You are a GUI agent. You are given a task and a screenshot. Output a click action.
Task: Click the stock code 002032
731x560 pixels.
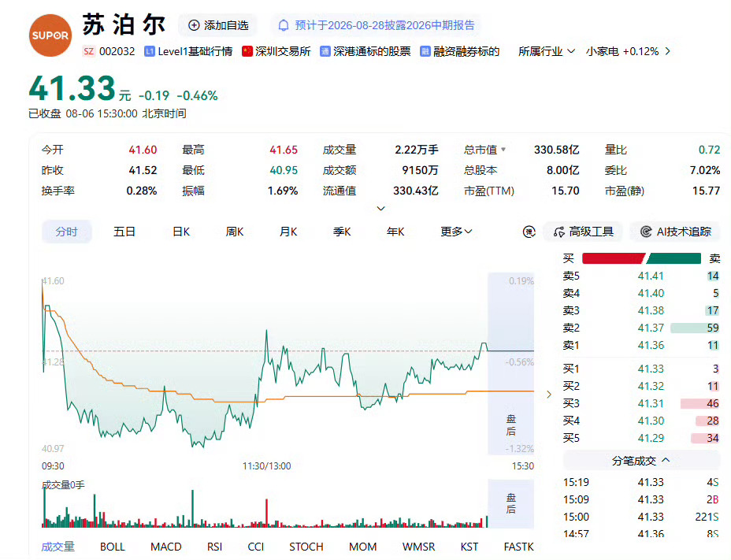click(117, 51)
